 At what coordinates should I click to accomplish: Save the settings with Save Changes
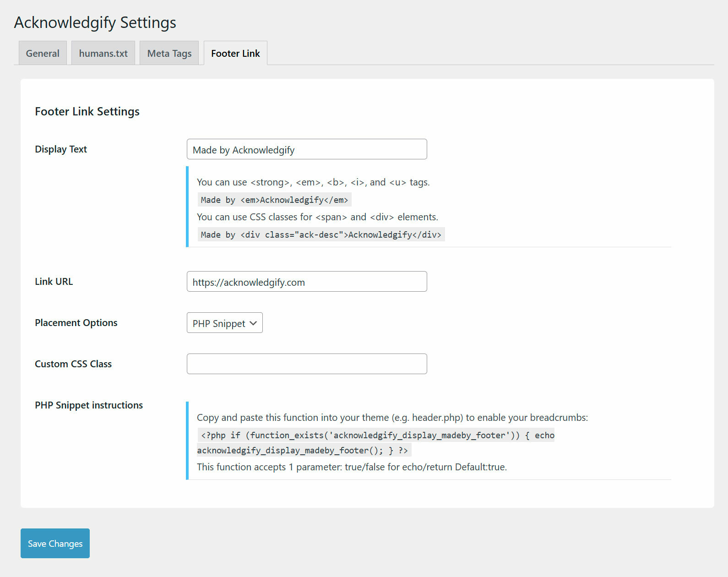pos(55,544)
